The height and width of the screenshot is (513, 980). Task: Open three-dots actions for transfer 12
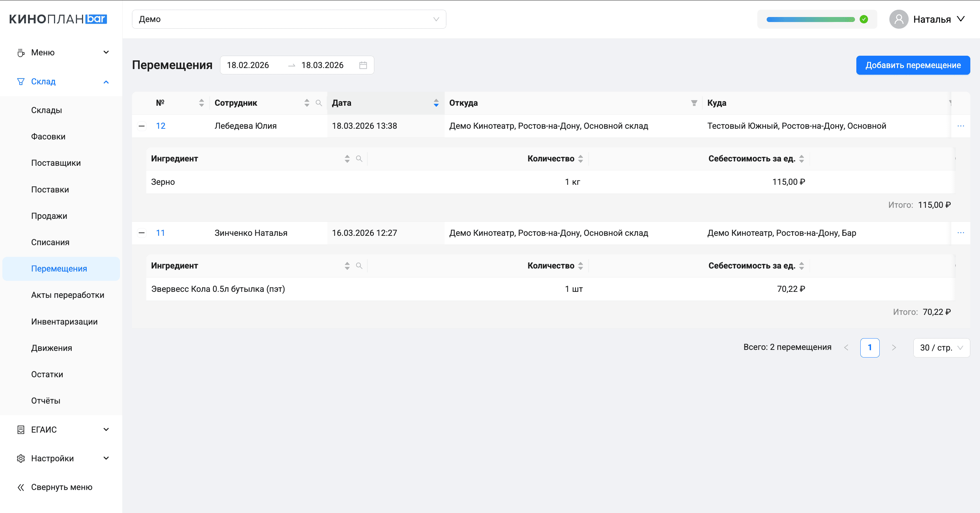(961, 126)
